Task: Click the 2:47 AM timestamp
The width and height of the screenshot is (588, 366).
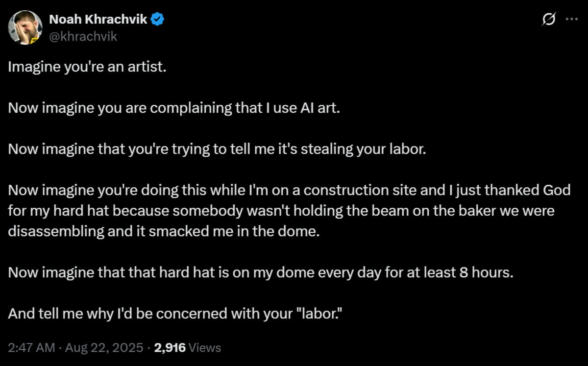Action: pyautogui.click(x=31, y=348)
